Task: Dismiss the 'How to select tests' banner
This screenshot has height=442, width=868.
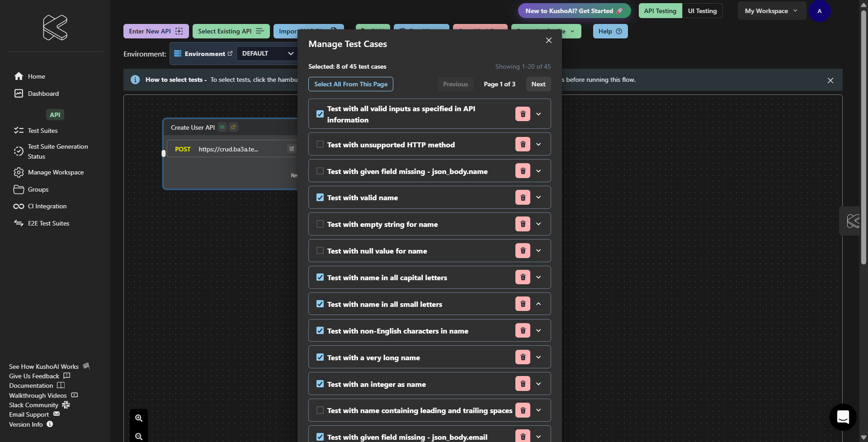Action: (x=830, y=80)
